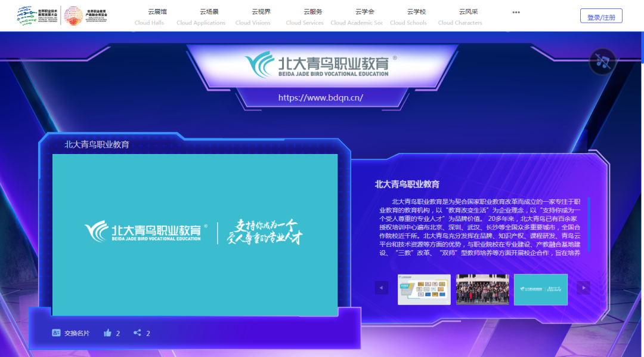Select the group photo thumbnail
Viewport: 644px width, 357px height.
482,290
